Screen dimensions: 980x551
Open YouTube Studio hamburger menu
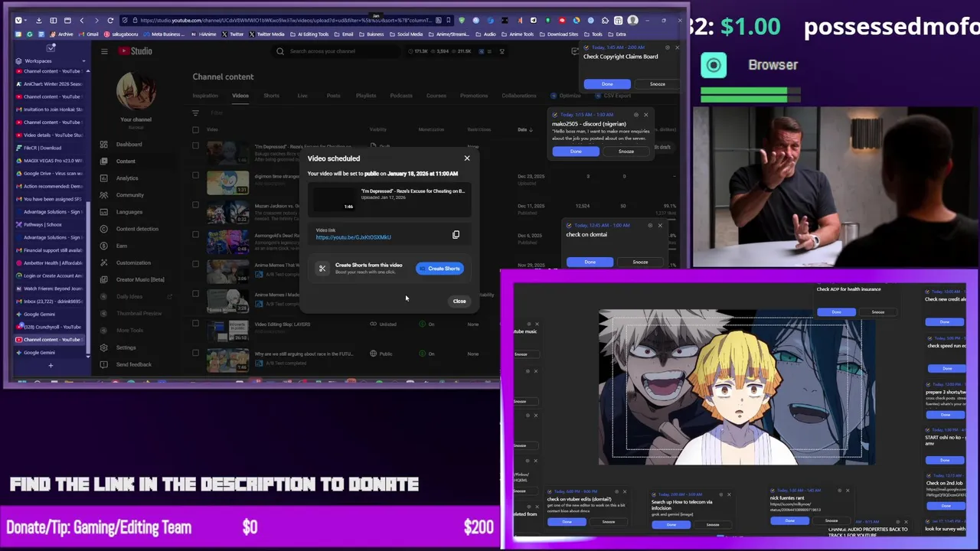[x=104, y=51]
